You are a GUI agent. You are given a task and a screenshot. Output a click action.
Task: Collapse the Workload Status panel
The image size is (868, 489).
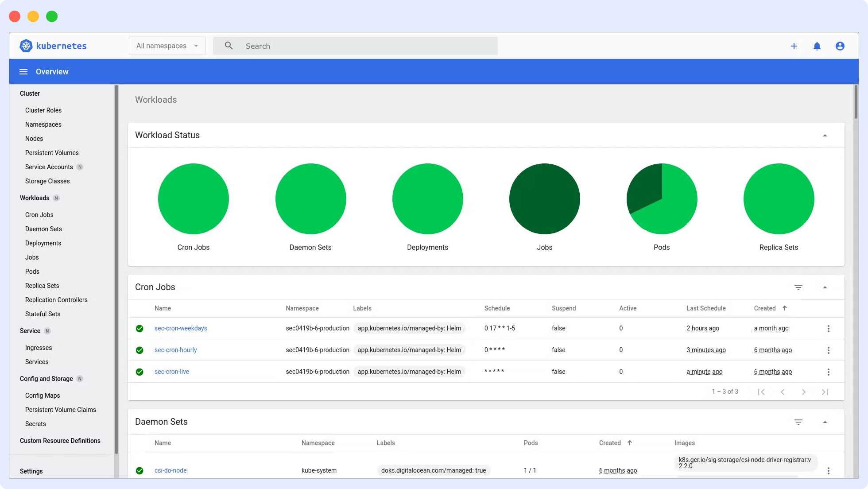825,135
